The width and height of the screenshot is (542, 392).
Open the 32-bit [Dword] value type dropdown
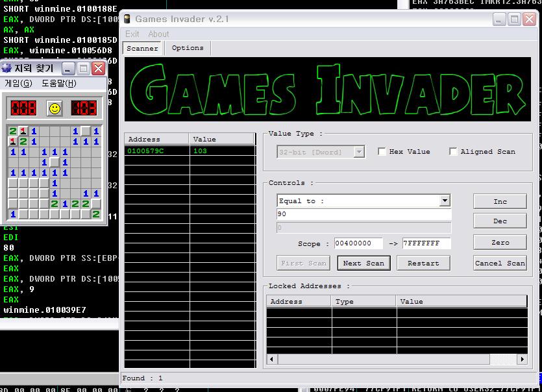[359, 152]
